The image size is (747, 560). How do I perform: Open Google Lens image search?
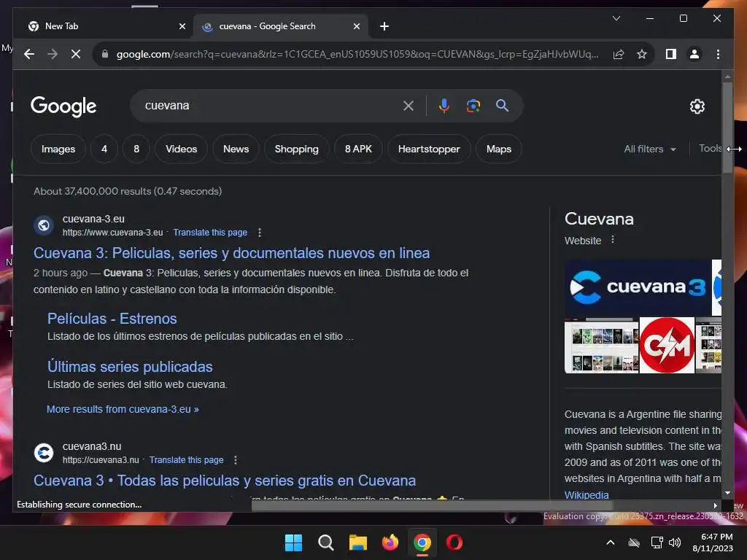click(x=473, y=106)
